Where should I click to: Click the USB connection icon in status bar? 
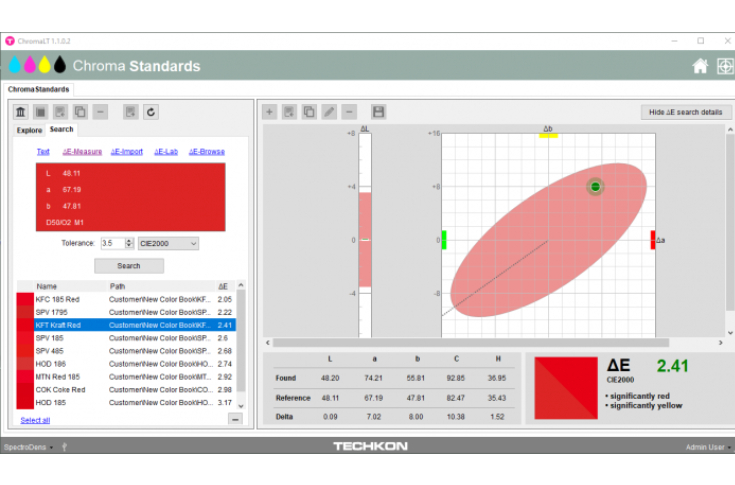(64, 447)
